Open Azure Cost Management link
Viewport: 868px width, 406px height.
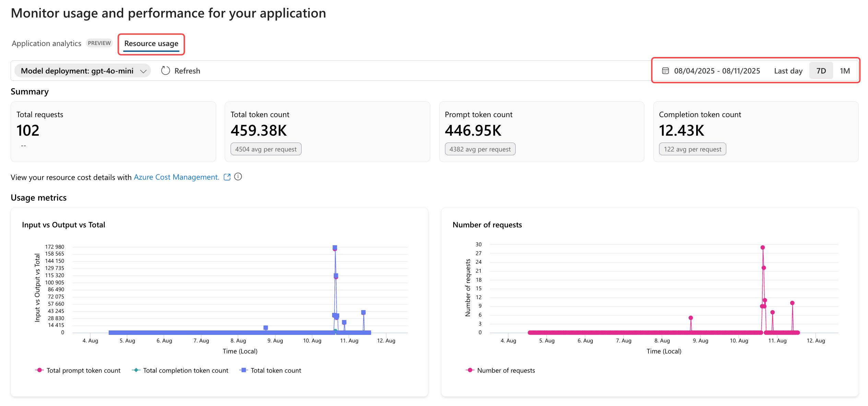(x=176, y=177)
